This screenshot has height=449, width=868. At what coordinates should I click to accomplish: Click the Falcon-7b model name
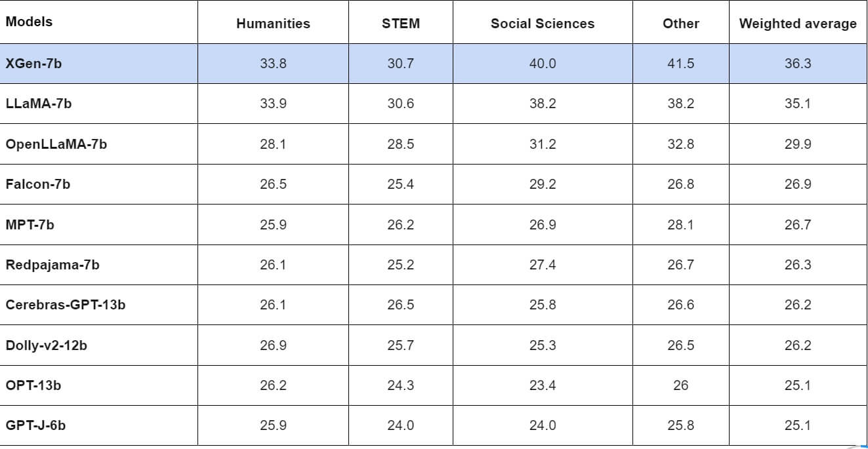(38, 184)
